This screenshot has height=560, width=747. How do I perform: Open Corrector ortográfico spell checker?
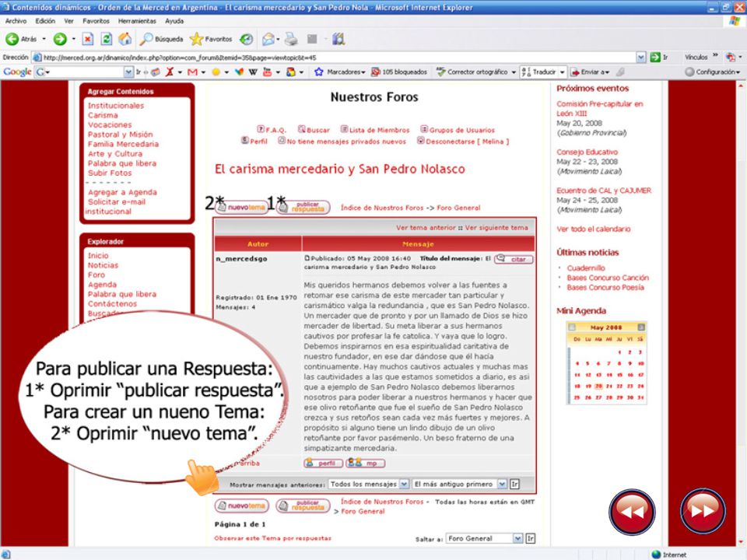coord(472,72)
